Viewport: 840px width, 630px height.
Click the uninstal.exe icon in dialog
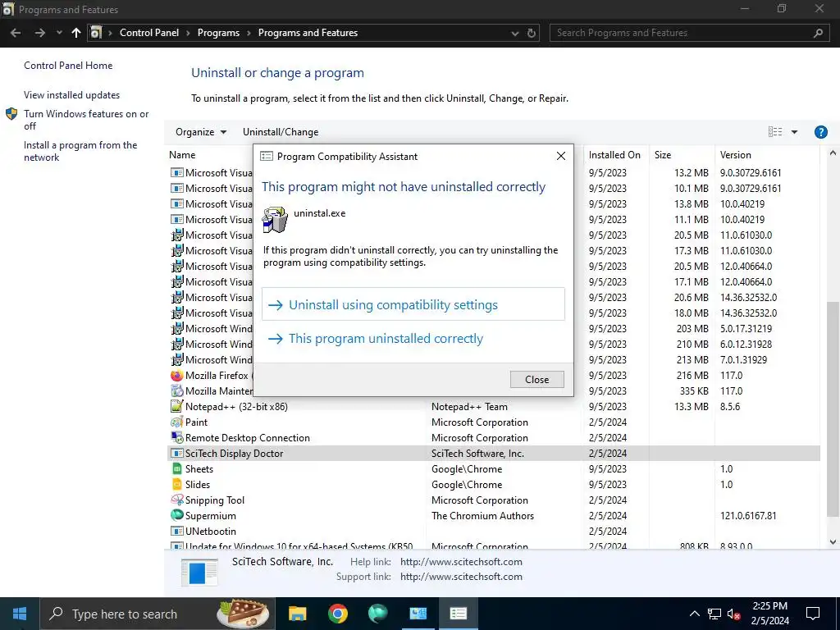tap(275, 219)
